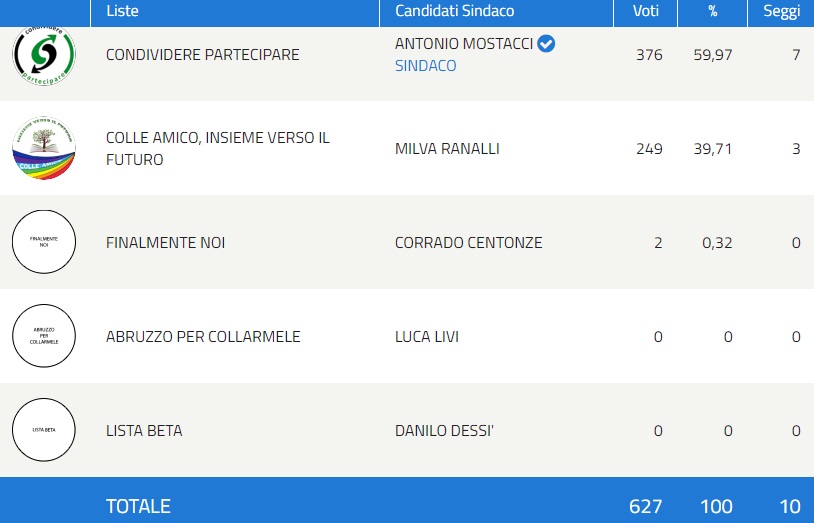
Task: Open the Lista Beta circle emblem
Action: coord(44,430)
